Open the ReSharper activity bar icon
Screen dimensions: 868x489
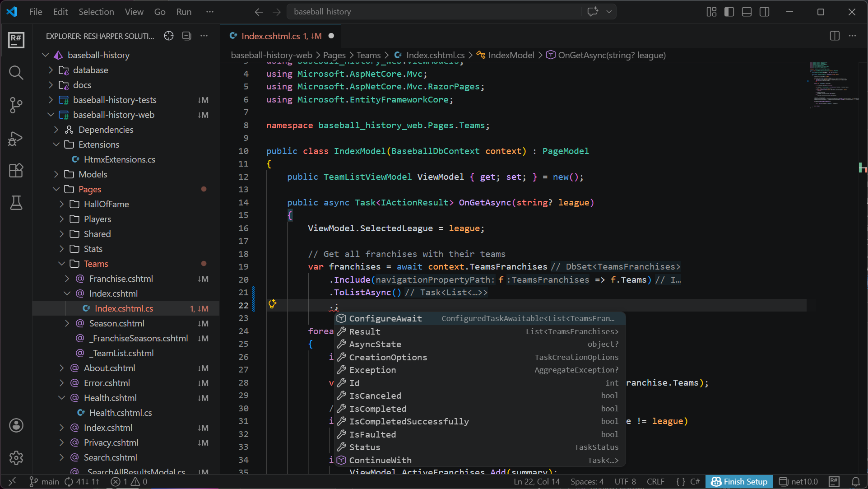16,40
